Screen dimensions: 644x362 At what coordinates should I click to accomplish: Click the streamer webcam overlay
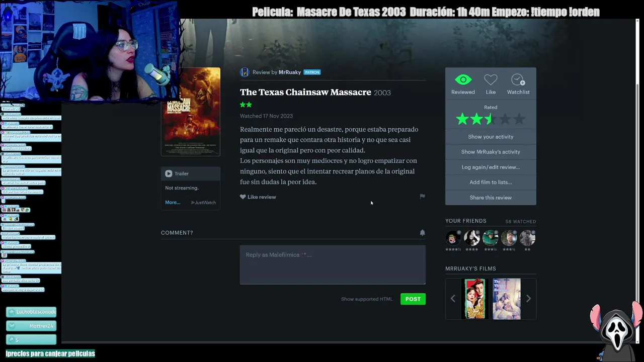[x=89, y=50]
